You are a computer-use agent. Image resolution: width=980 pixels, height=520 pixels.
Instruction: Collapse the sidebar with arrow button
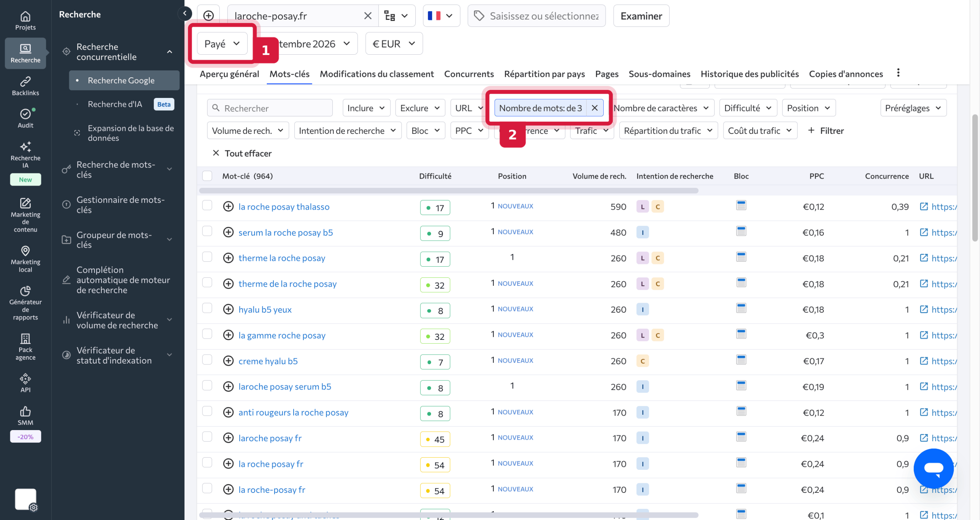(185, 14)
